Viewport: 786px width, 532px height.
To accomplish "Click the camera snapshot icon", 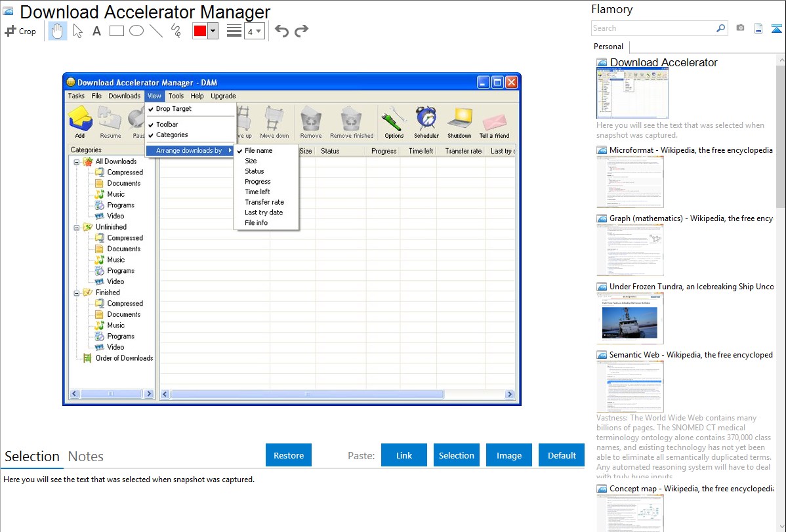I will coord(740,28).
